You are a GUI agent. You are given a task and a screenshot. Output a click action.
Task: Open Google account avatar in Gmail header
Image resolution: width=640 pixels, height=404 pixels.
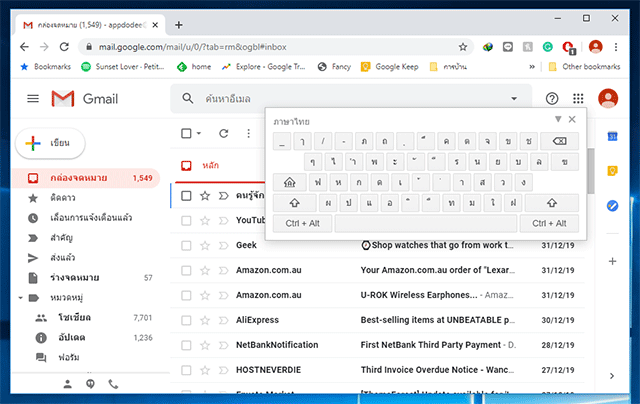[608, 98]
